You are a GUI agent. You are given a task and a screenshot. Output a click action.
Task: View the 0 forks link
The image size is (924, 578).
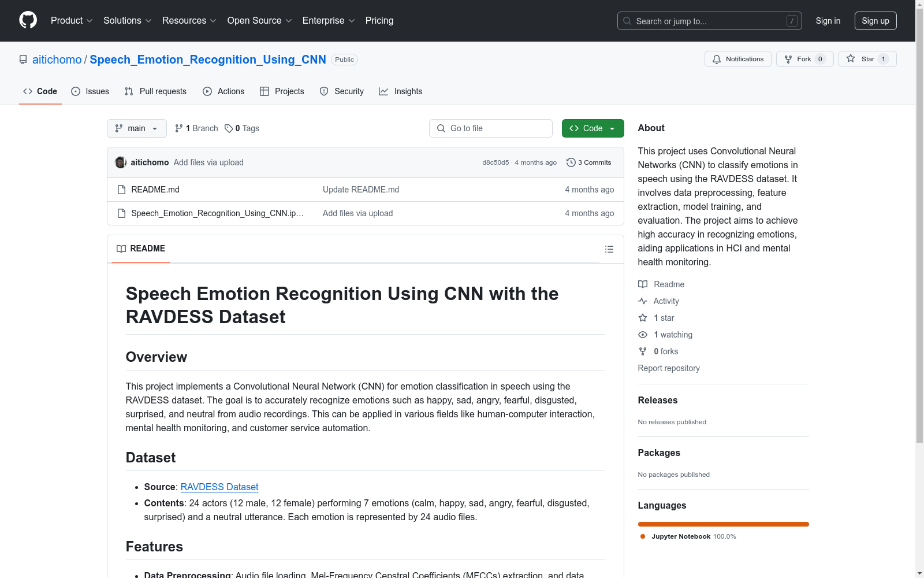[658, 351]
